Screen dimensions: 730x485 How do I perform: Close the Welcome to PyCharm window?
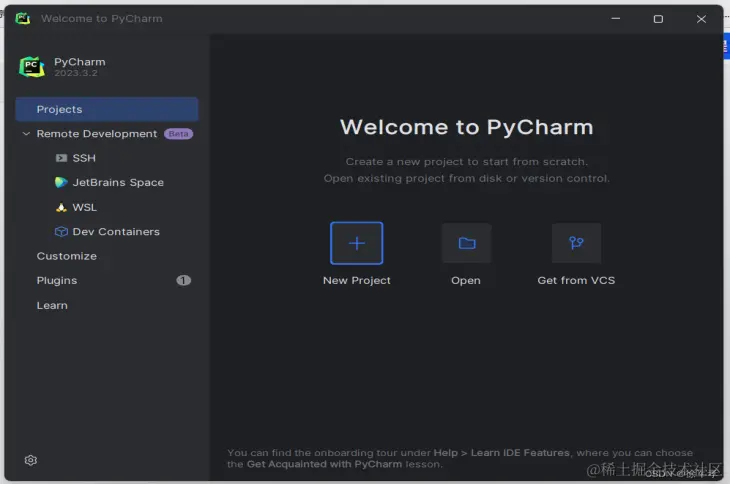[701, 19]
